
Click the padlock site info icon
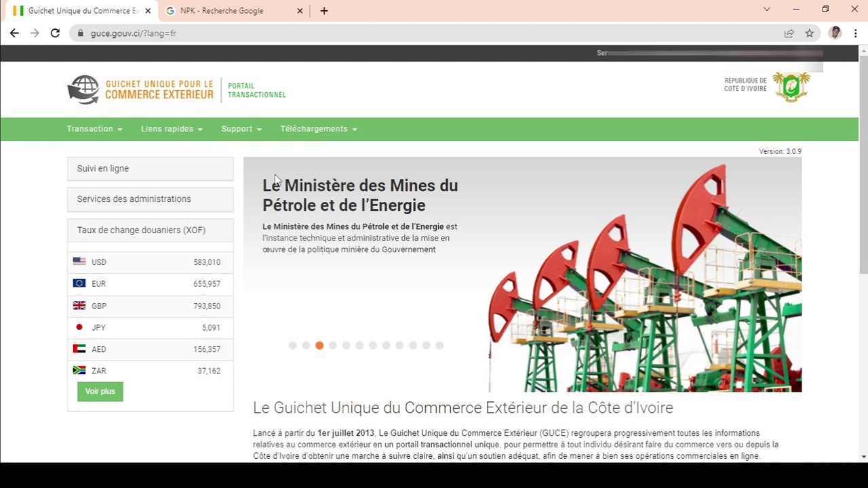coord(80,33)
